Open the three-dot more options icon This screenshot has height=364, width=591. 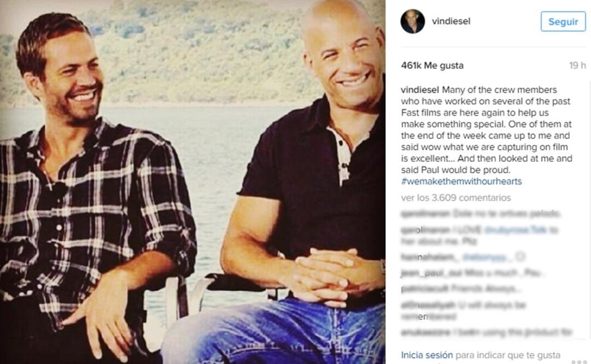[579, 361]
